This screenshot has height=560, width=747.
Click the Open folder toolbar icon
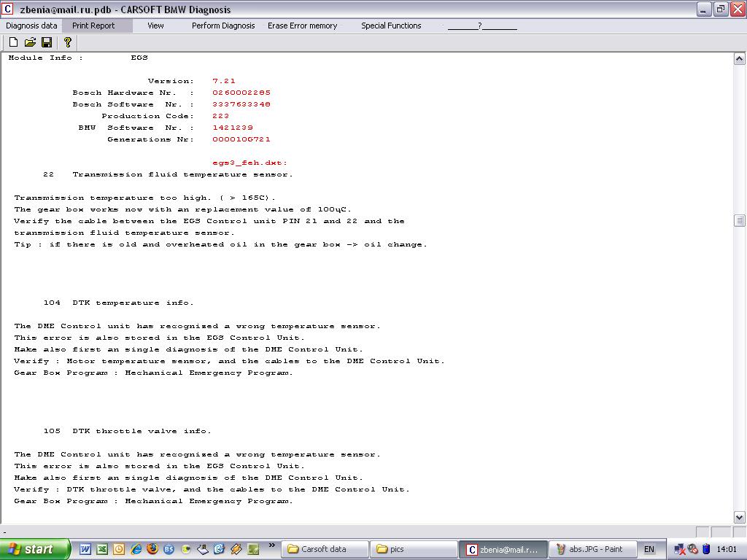[x=30, y=42]
